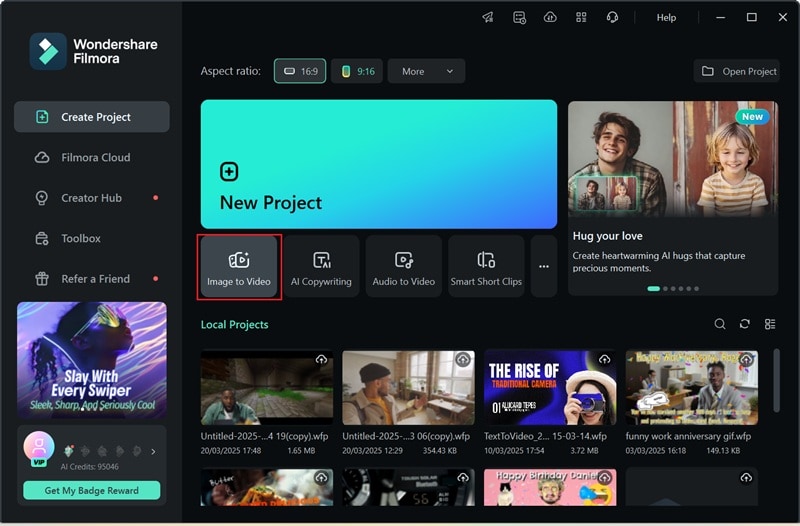Open the Smart Short Clips tool

[x=486, y=266]
